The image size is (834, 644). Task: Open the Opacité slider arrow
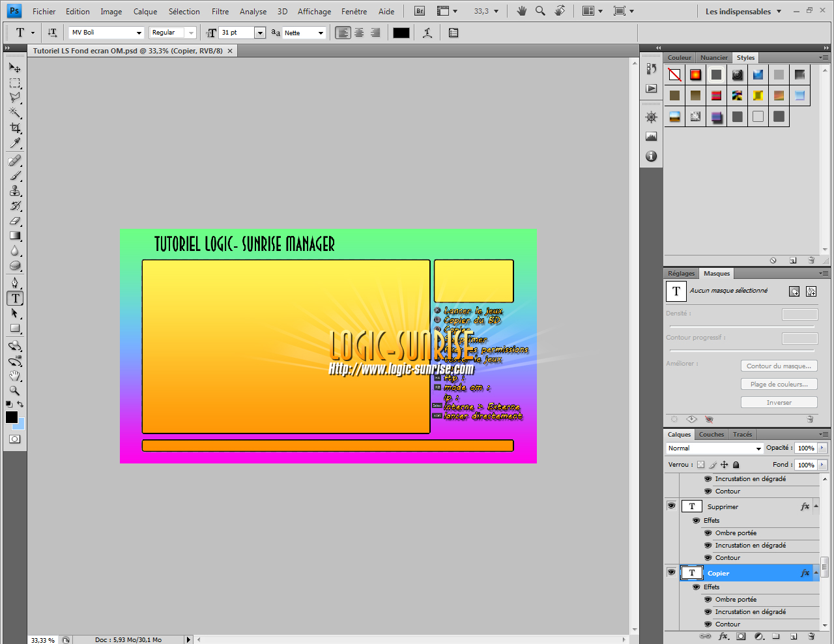pyautogui.click(x=822, y=448)
